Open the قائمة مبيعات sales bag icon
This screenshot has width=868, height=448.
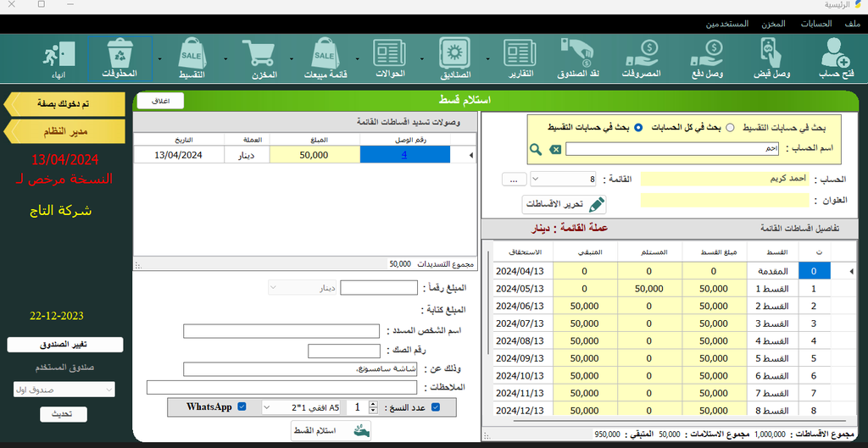click(325, 58)
